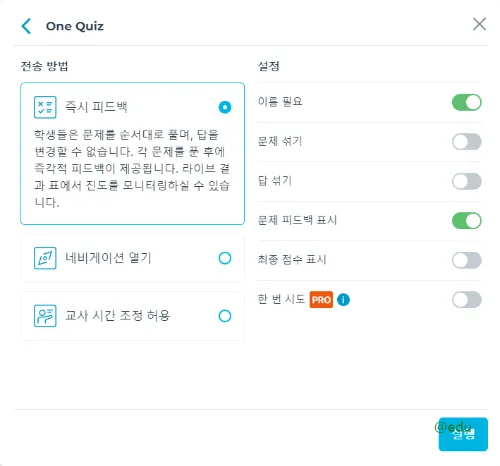500x466 pixels.
Task: Select the 교사 시간 조정 허용 radio button
Action: point(225,316)
